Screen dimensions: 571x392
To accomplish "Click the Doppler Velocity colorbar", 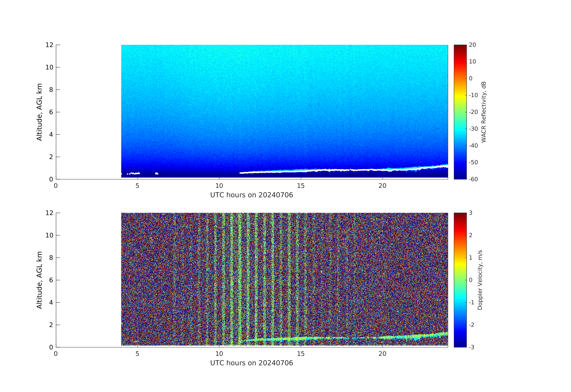I will pos(460,280).
